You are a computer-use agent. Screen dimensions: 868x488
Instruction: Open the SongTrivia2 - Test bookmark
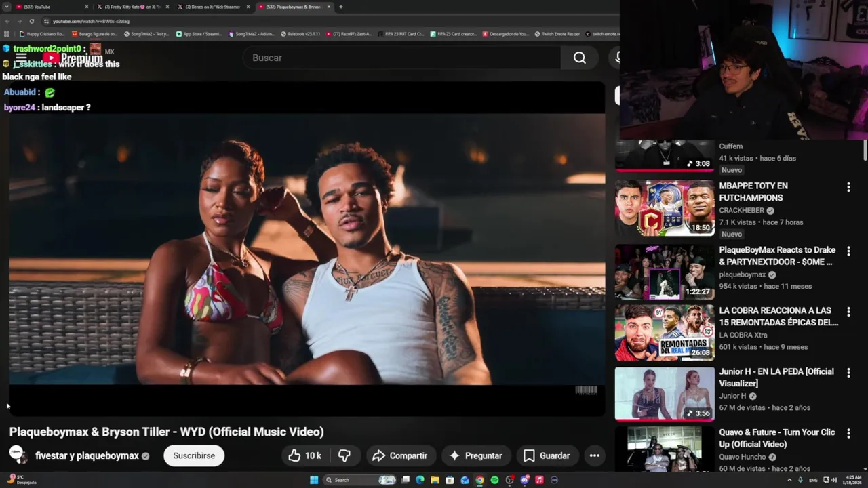pyautogui.click(x=146, y=33)
